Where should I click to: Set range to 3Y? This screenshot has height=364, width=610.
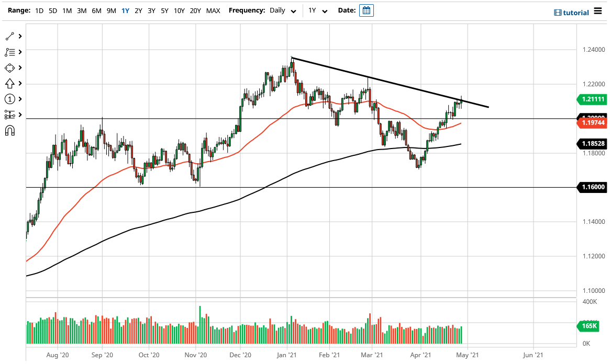[x=151, y=10]
